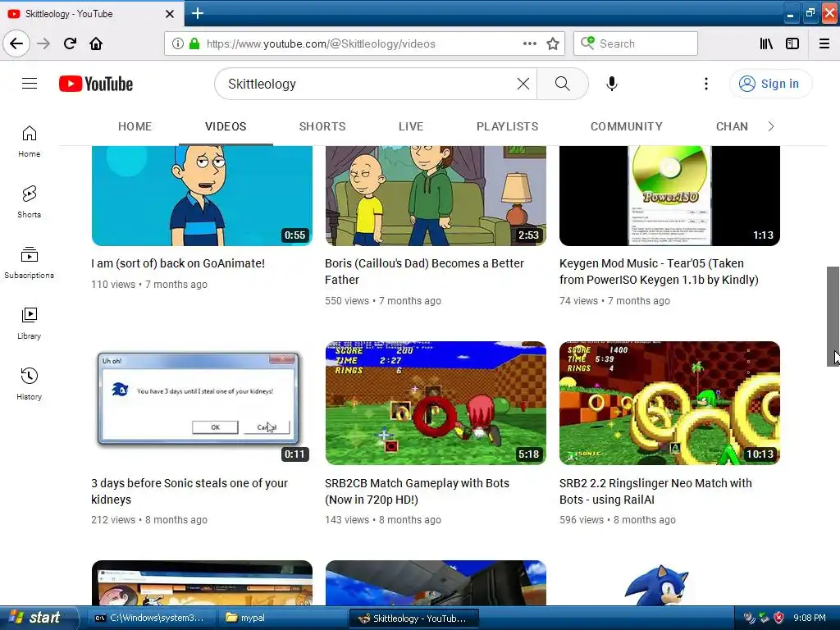Open the Sonic kidneys dialog thumbnail

(x=202, y=403)
